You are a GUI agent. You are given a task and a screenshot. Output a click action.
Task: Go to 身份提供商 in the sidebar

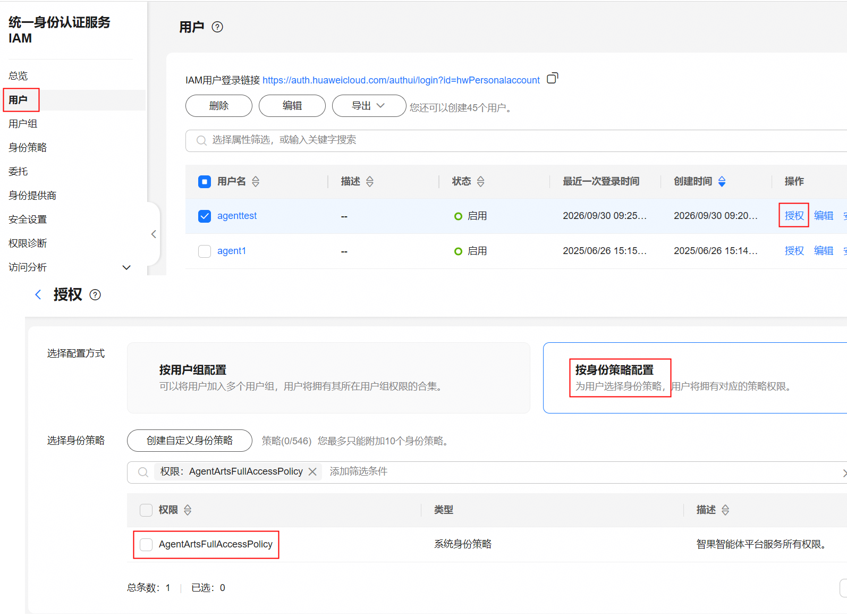32,196
